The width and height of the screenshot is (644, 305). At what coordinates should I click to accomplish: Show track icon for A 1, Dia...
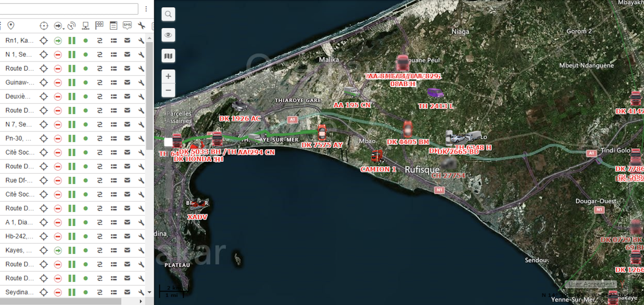(100, 223)
